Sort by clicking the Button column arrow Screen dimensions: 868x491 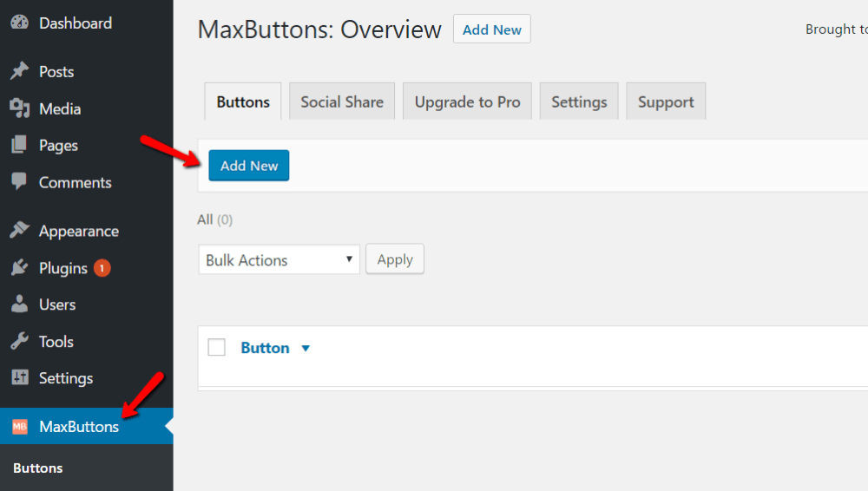[x=305, y=349]
